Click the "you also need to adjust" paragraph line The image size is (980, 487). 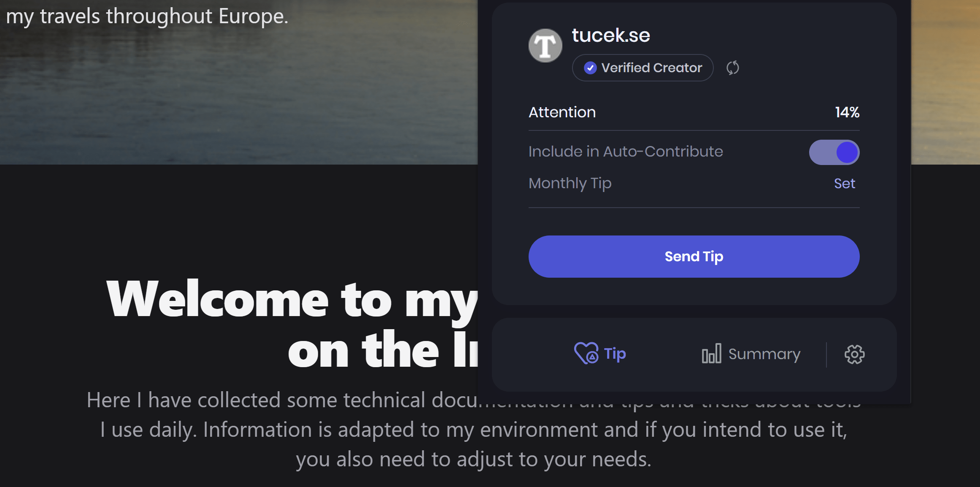click(473, 459)
